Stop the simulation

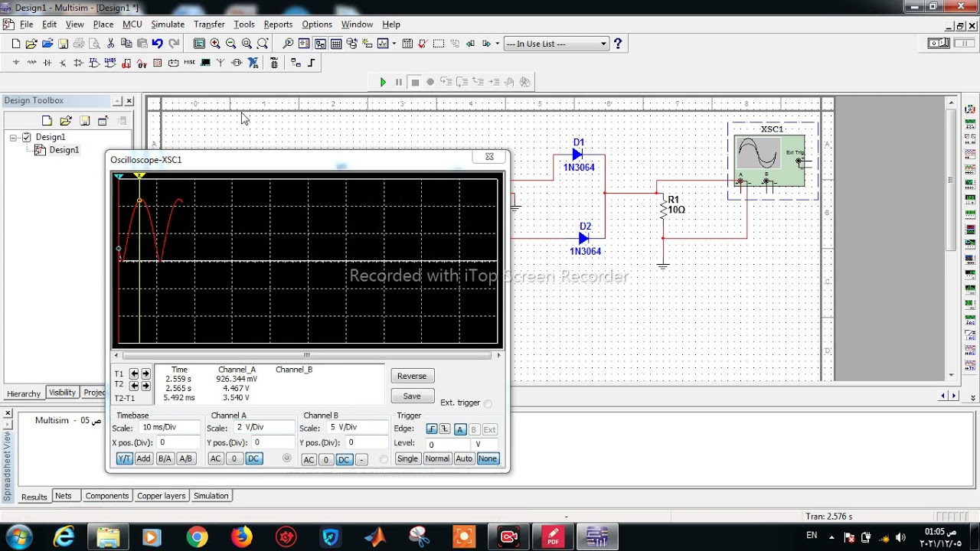(415, 82)
